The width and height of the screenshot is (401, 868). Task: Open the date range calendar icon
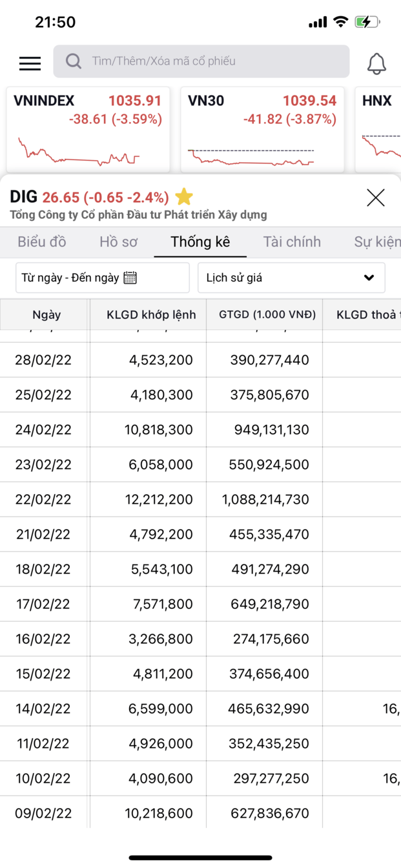tap(130, 278)
